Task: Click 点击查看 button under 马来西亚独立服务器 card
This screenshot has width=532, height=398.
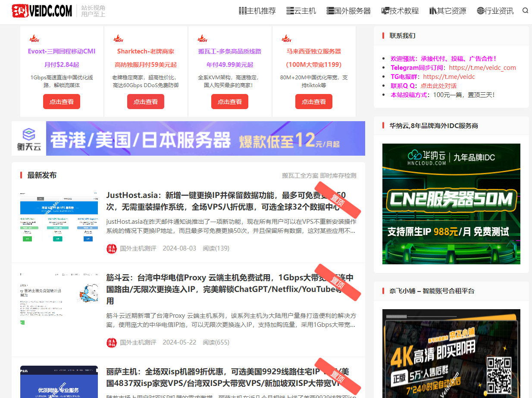Action: (314, 102)
